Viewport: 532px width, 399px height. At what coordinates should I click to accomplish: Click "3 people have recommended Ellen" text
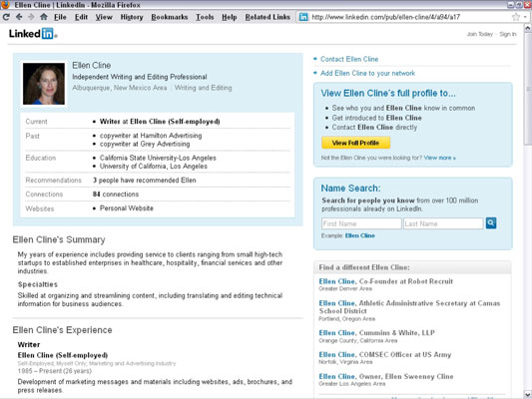(144, 180)
